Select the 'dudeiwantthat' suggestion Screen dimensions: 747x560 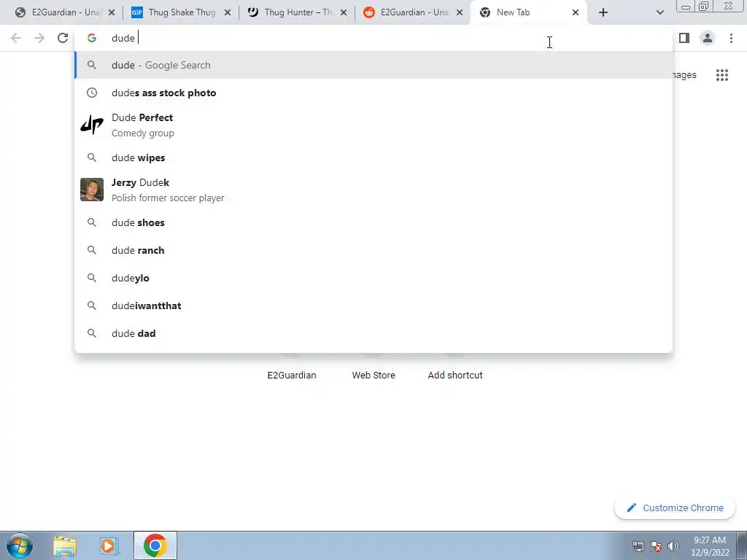(x=373, y=306)
